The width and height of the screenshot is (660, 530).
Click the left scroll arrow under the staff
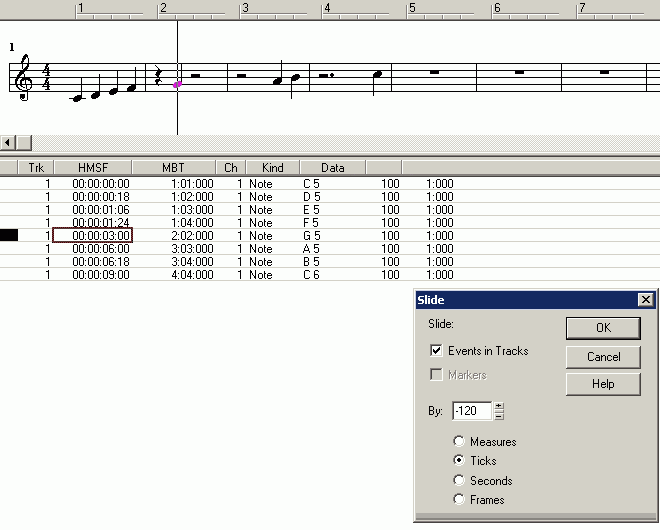[8, 143]
